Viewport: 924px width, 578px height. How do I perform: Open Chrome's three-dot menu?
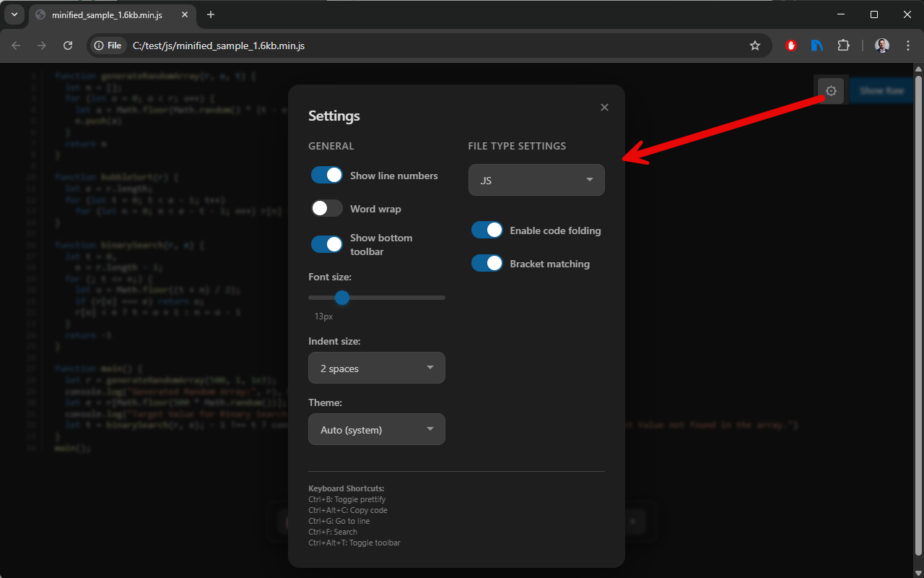[907, 45]
